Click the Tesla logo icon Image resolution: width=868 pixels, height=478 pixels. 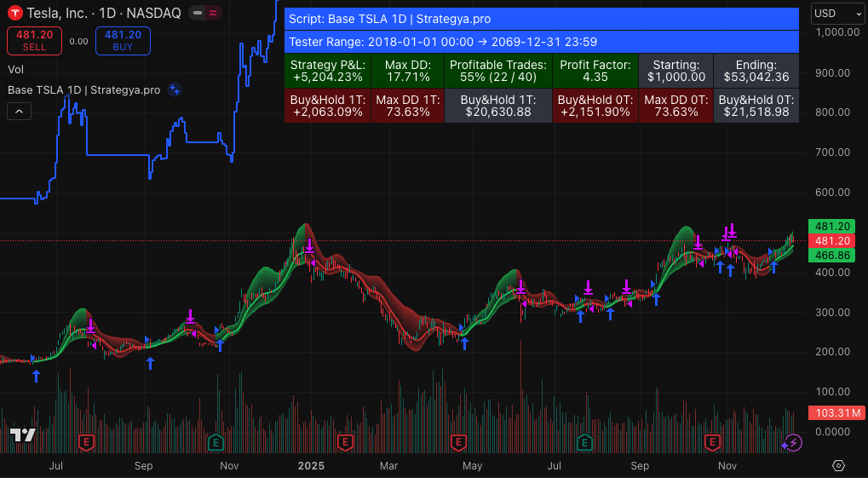14,13
